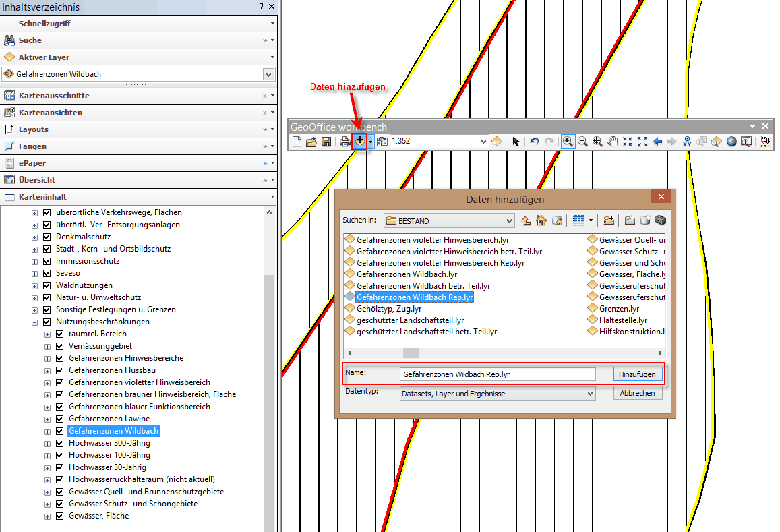Open the Datentyp dropdown list
The height and width of the screenshot is (532, 780).
590,394
